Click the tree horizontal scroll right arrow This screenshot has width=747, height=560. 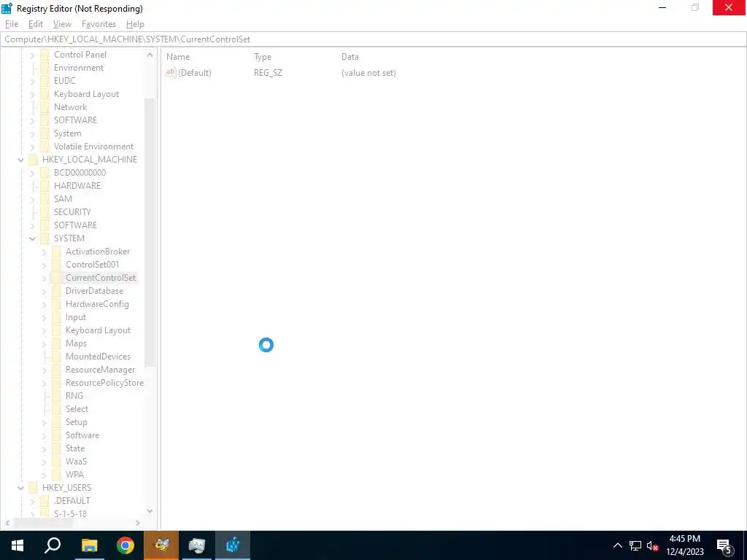pyautogui.click(x=138, y=523)
